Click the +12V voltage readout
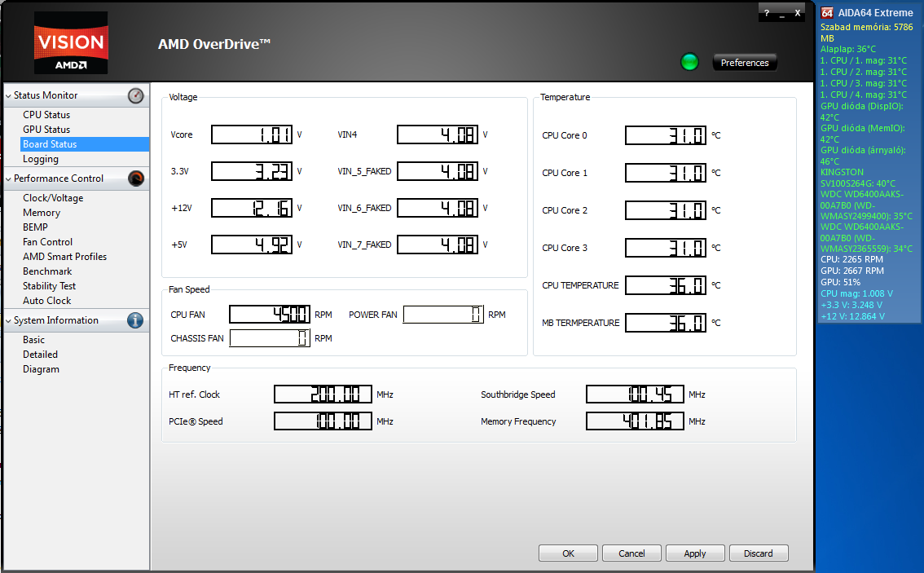The image size is (924, 573). coord(252,208)
